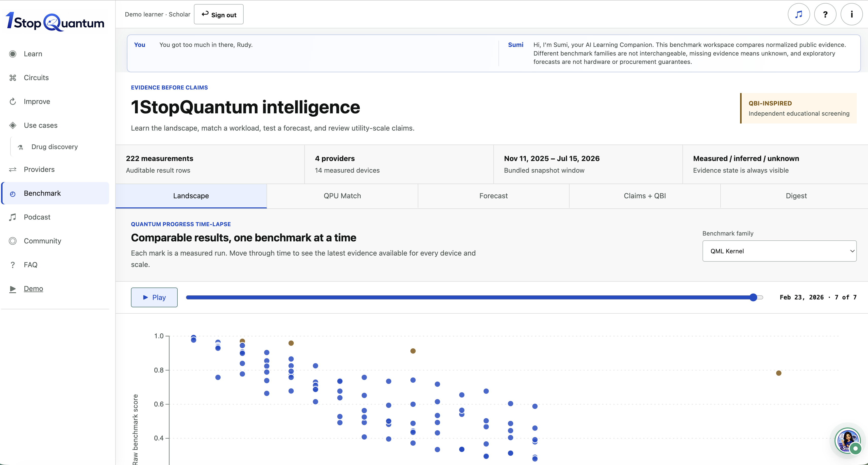Click the "1StopQuantum intelligence" heading
The image size is (868, 465).
(245, 108)
